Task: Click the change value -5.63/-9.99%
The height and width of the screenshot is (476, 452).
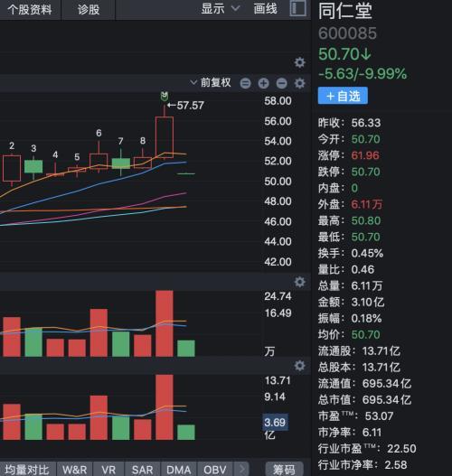Action: tap(363, 74)
